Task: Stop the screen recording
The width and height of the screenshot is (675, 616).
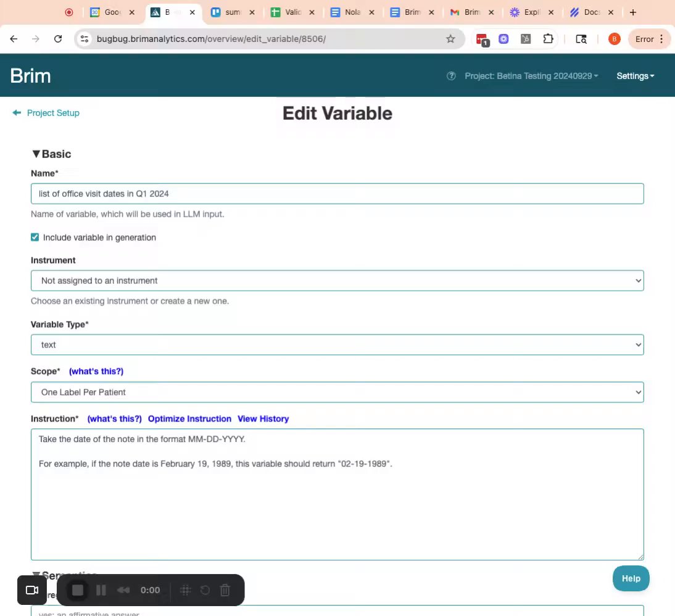Action: click(78, 589)
